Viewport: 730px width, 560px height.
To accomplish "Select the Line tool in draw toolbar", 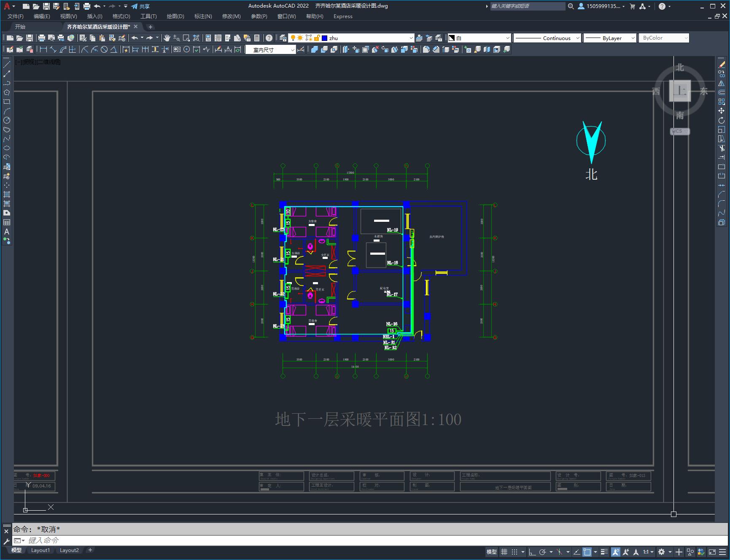I will point(7,65).
